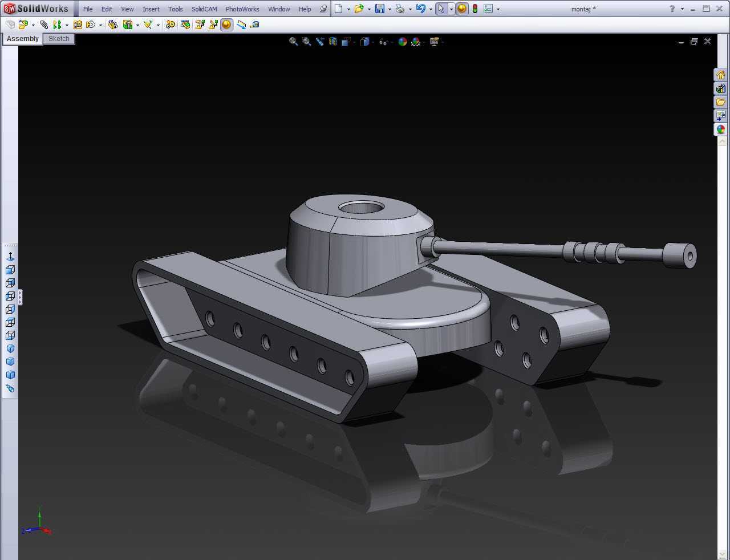Open the SolidCAM menu
This screenshot has height=560, width=730.
pos(204,9)
